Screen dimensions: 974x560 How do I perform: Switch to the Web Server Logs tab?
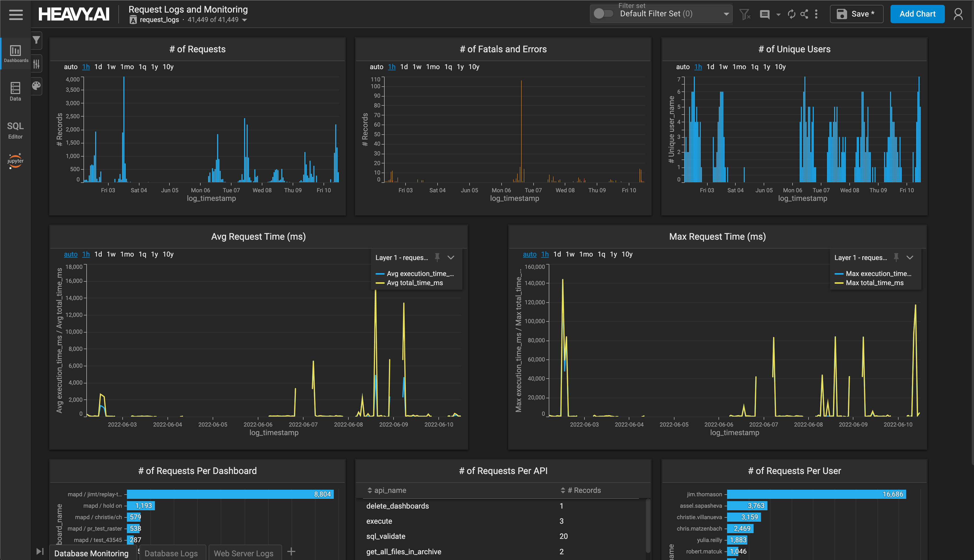coord(243,553)
